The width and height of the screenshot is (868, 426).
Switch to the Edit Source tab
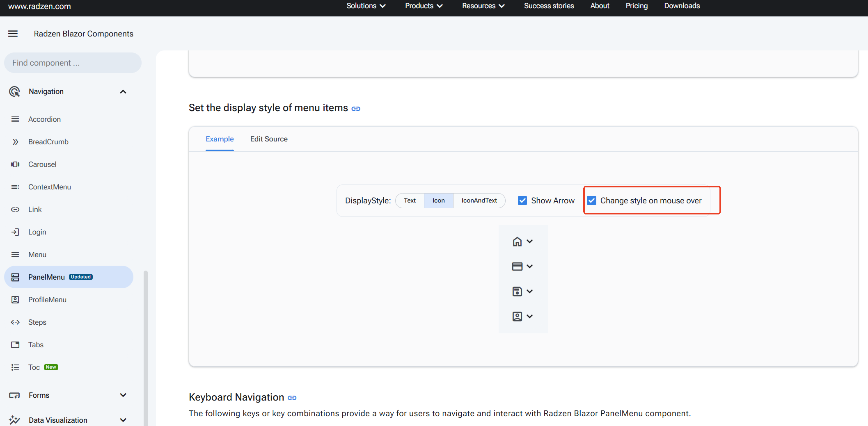coord(269,139)
